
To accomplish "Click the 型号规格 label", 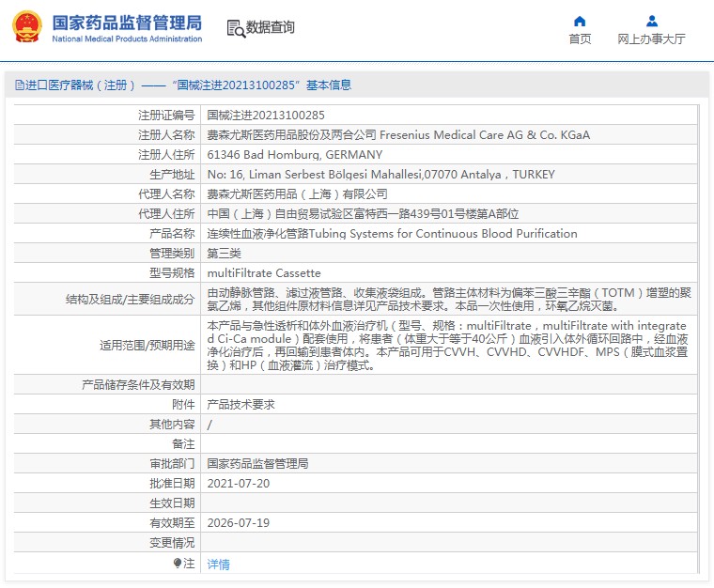I will pos(172,273).
